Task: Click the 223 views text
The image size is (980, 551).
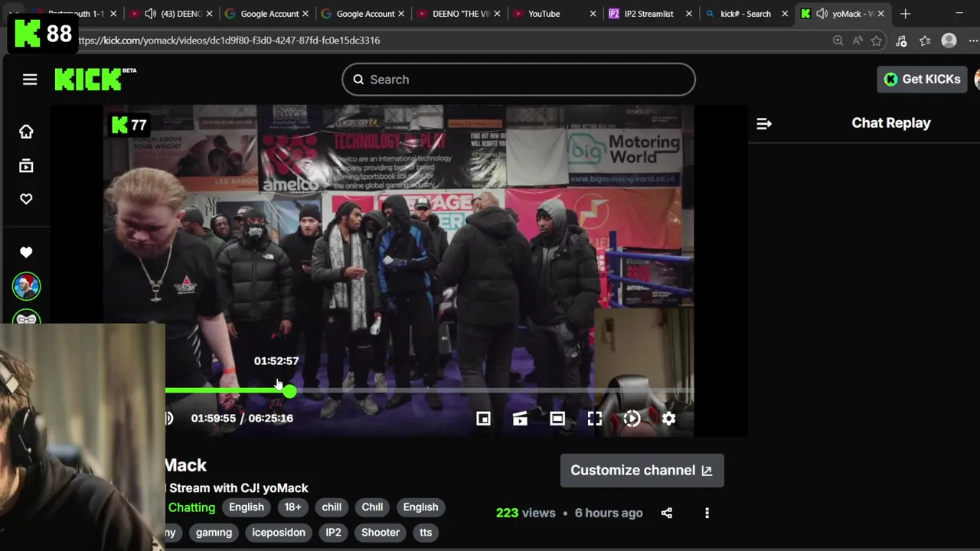Action: (x=525, y=513)
